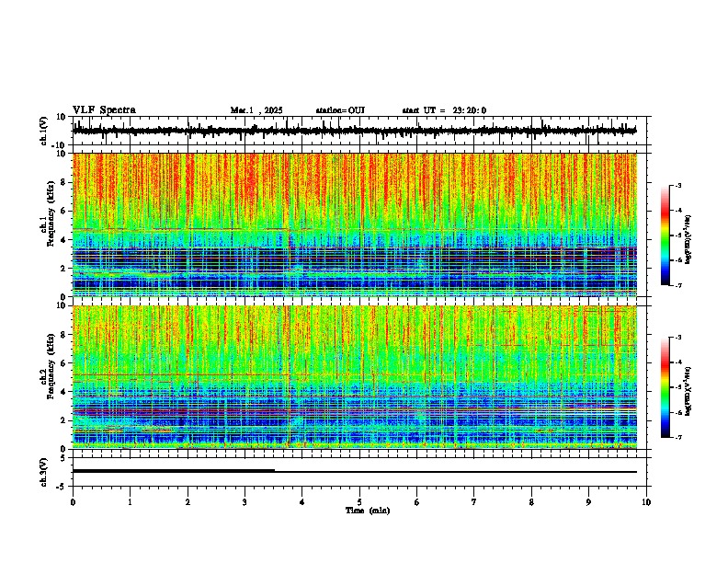Click the "-7" label on ch.2 color scale
Screen dimensions: 728x563
678,437
